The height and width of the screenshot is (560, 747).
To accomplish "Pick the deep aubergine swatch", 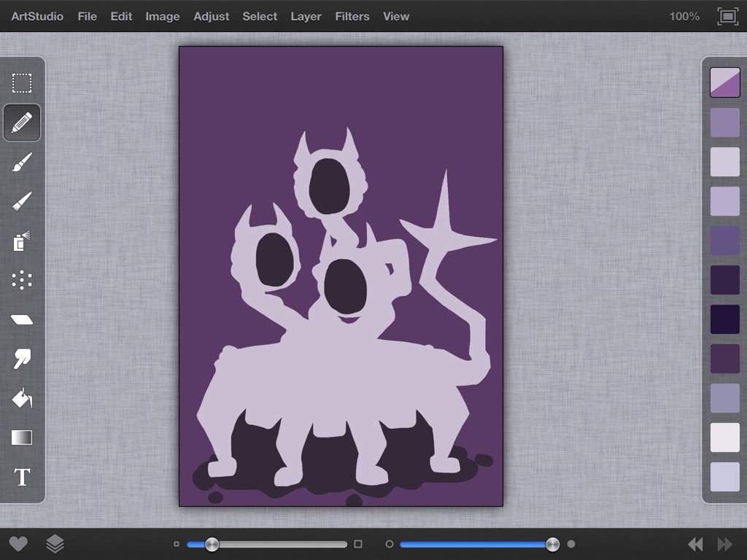I will coord(724,359).
